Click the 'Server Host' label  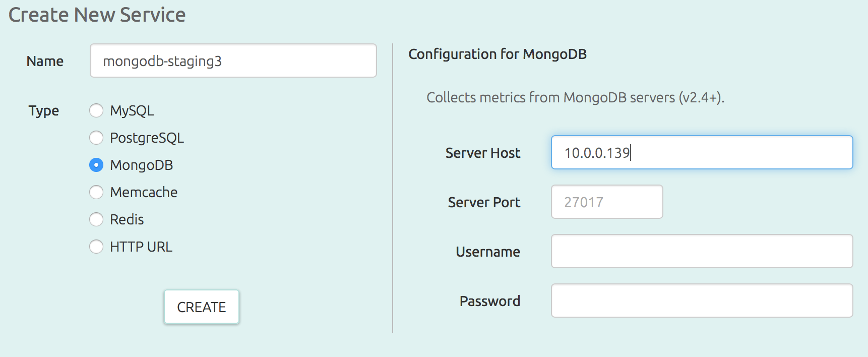483,153
